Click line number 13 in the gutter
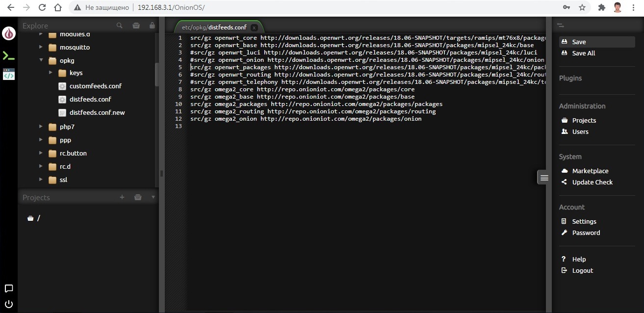644x313 pixels. (180, 126)
